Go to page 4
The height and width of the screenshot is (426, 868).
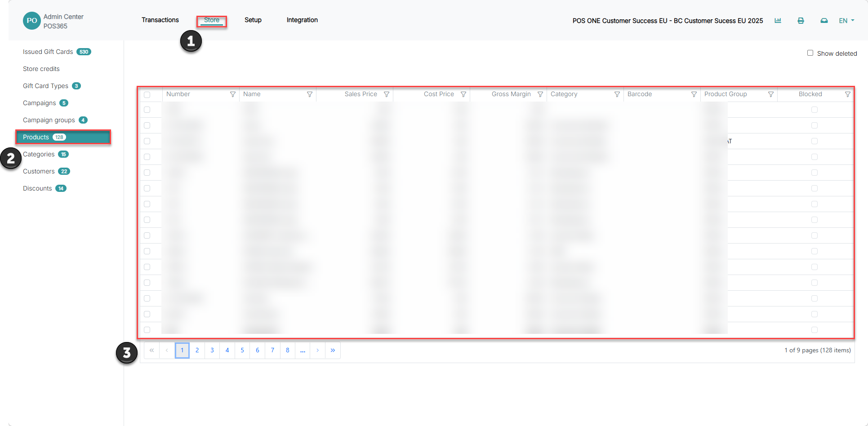[x=227, y=350]
